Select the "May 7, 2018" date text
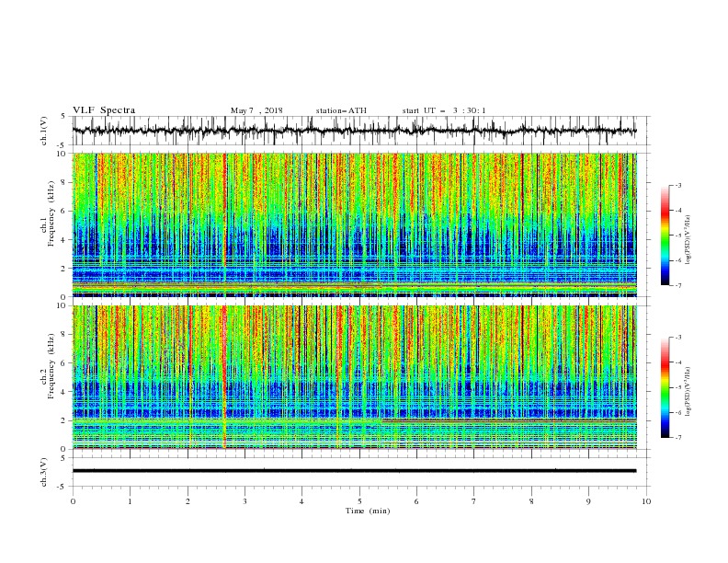Screen dimensions: 728x563 pyautogui.click(x=256, y=110)
